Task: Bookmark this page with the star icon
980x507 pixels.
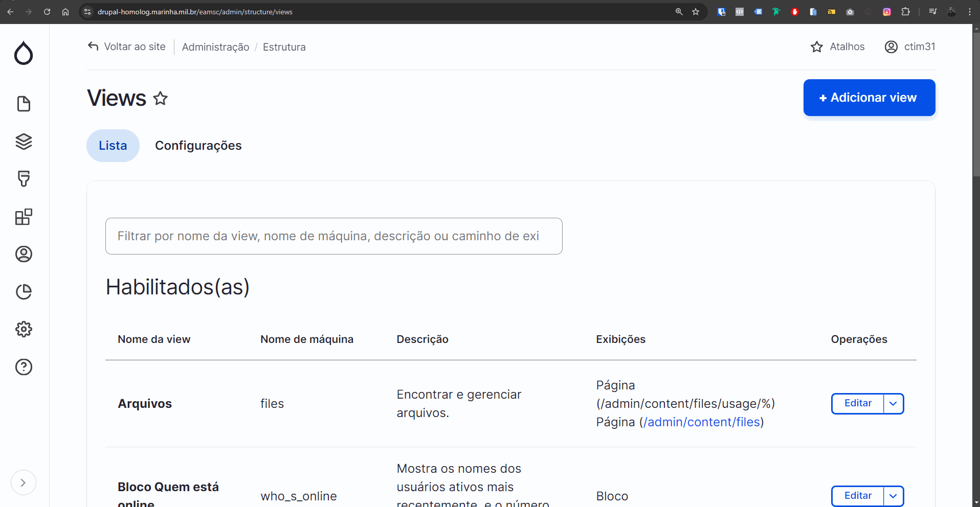Action: pyautogui.click(x=696, y=12)
